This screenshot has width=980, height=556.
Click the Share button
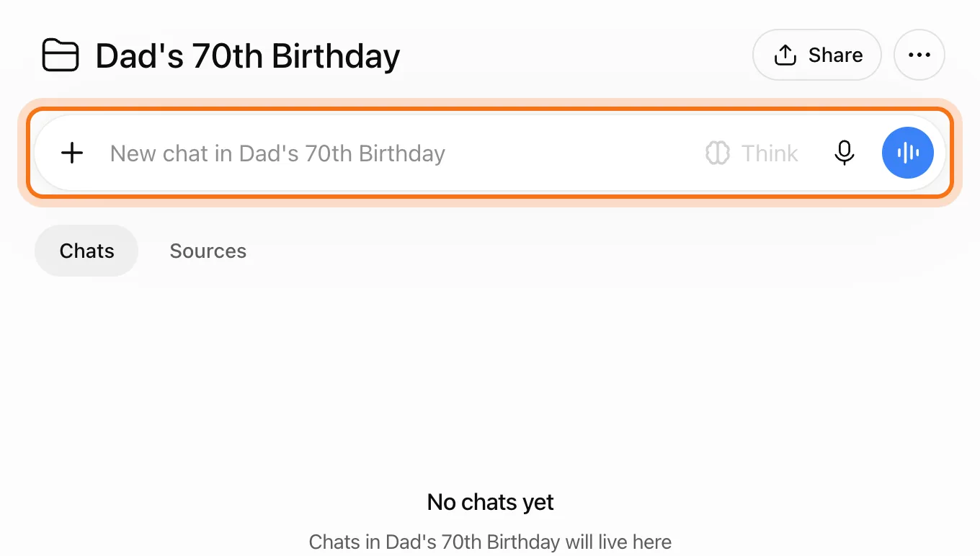click(817, 55)
